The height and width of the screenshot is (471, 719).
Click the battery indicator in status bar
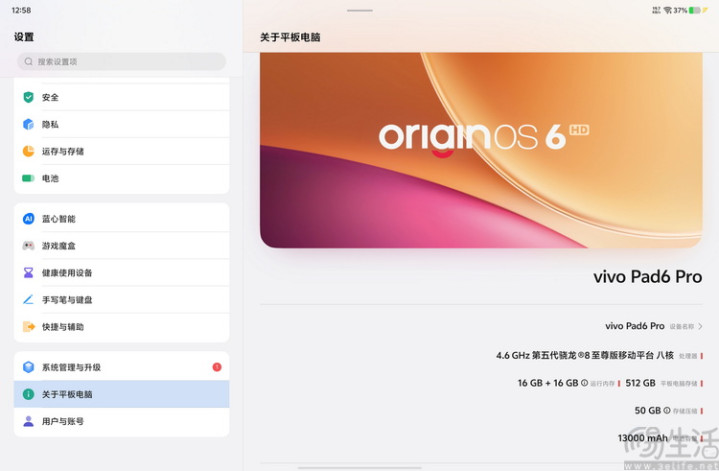[694, 10]
